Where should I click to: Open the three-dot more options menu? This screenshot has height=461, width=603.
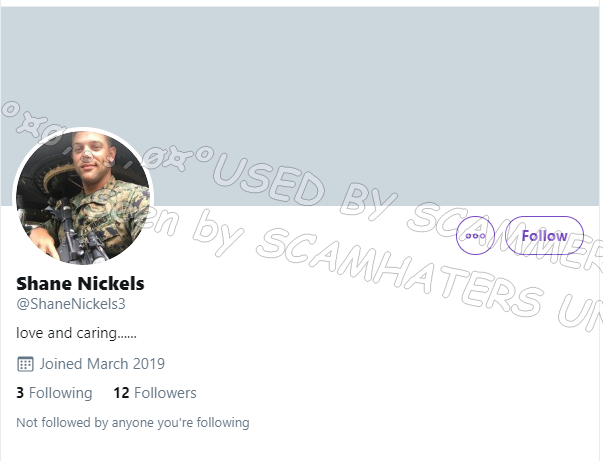pos(475,236)
